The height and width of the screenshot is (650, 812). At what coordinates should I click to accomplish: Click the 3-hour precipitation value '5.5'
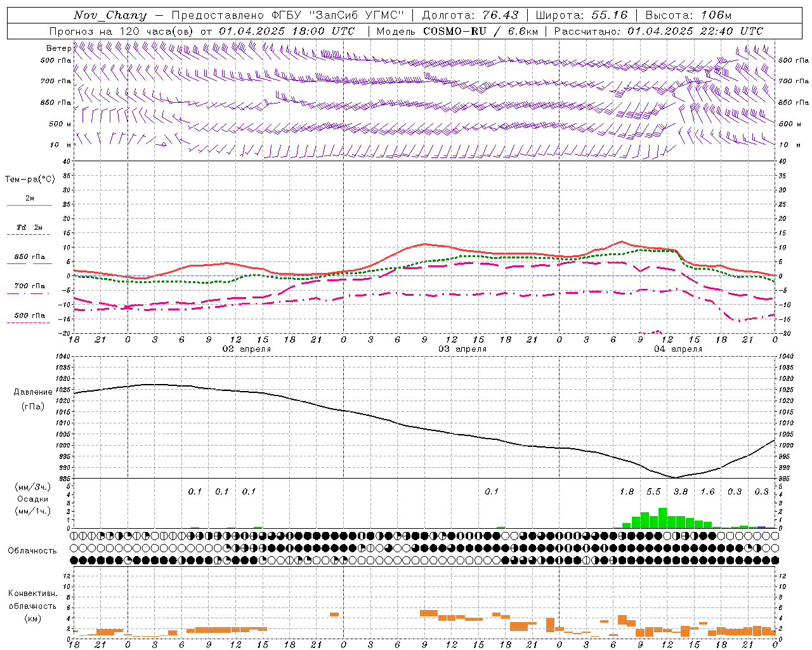[653, 492]
